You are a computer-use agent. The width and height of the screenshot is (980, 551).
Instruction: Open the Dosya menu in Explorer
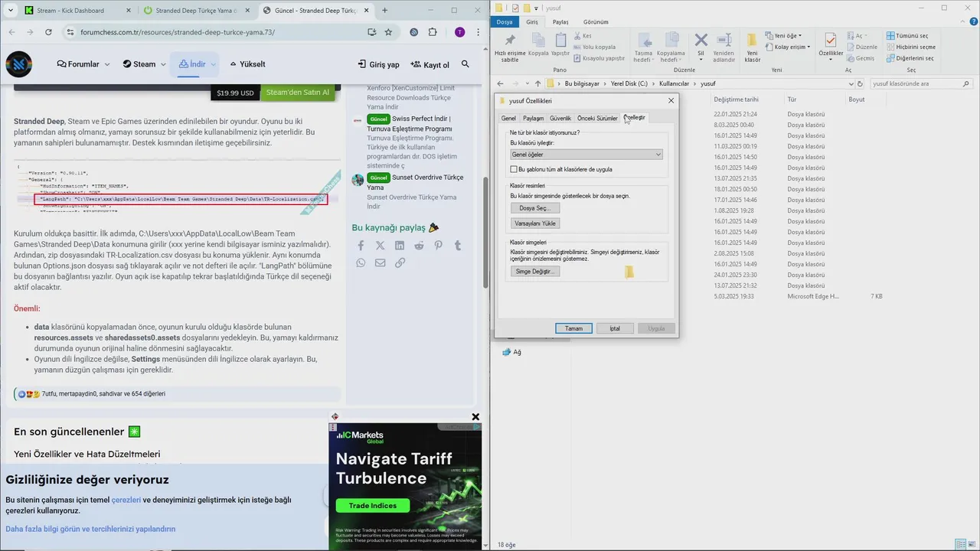505,22
